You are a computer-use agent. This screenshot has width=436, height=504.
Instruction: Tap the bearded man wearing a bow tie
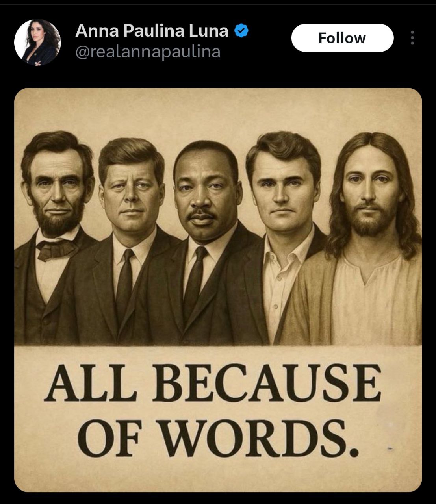pyautogui.click(x=55, y=236)
